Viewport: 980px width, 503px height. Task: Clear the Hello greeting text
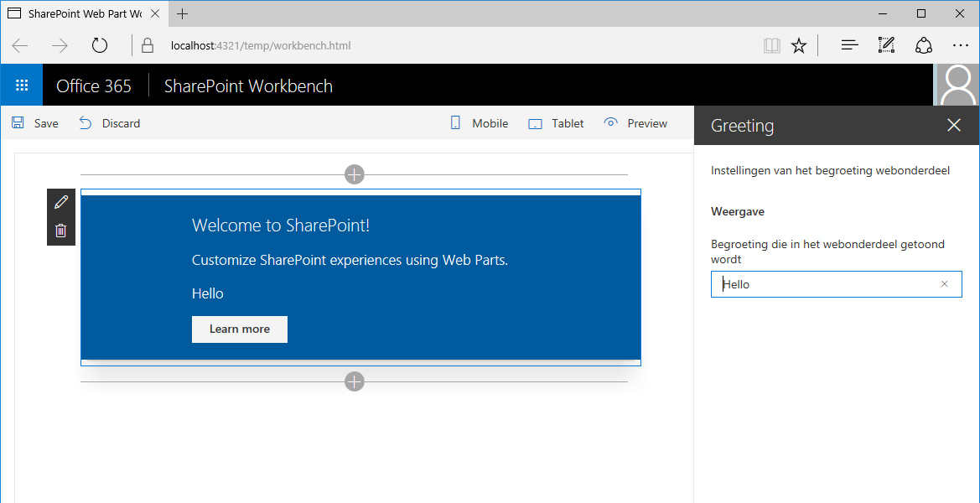(x=944, y=284)
